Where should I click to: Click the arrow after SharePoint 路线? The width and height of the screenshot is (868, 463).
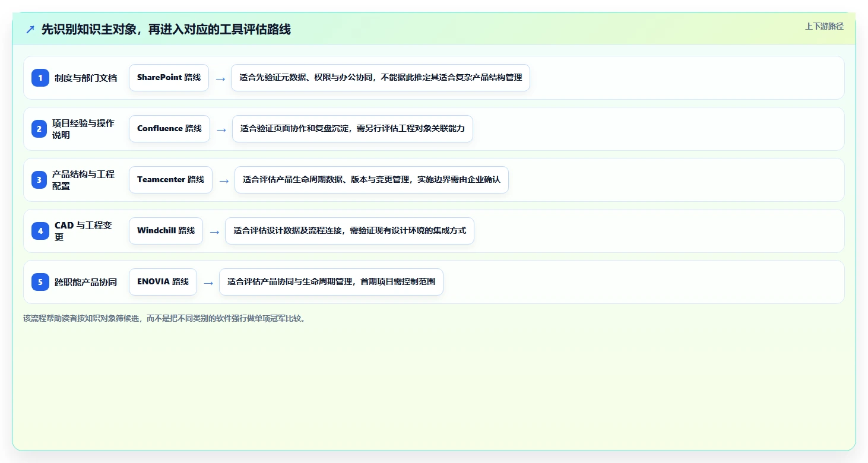220,78
